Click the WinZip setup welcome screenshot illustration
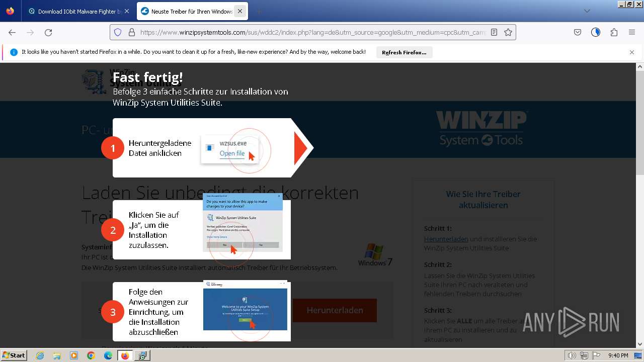The width and height of the screenshot is (644, 362). [245, 305]
